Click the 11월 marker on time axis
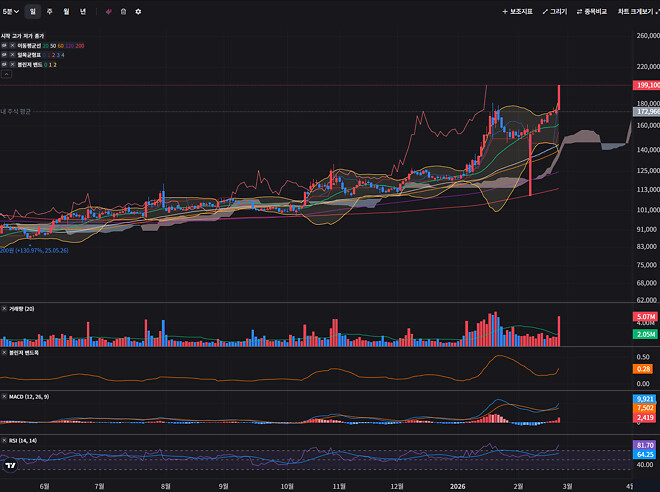Screen dimensions: 660x492 coord(339,487)
